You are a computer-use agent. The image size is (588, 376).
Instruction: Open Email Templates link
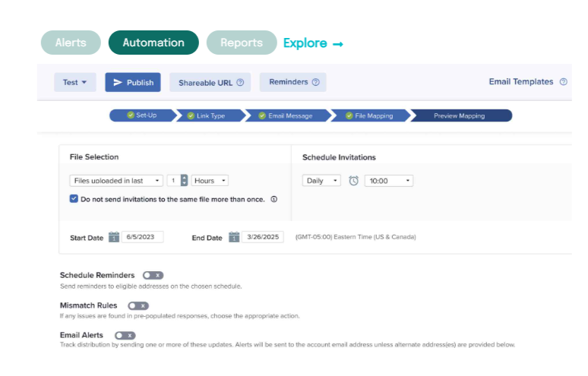click(x=521, y=82)
